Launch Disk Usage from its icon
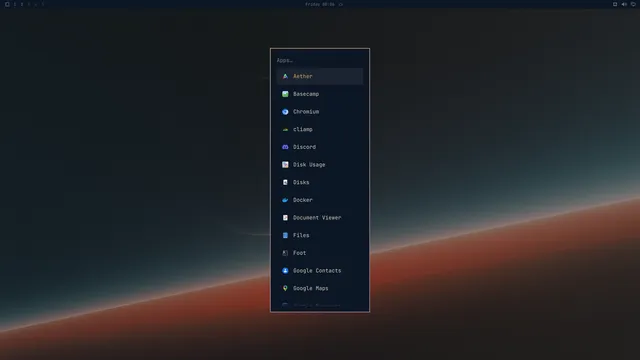Image resolution: width=640 pixels, height=360 pixels. (x=285, y=164)
